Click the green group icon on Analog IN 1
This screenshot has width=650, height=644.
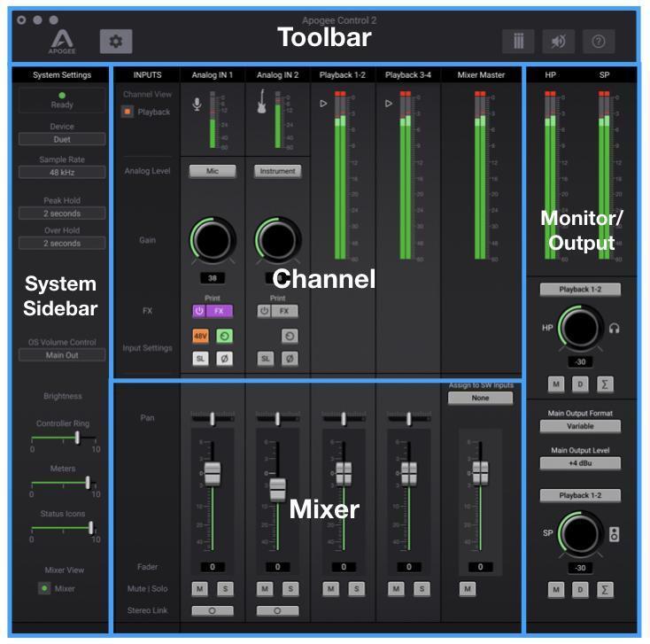tap(225, 336)
